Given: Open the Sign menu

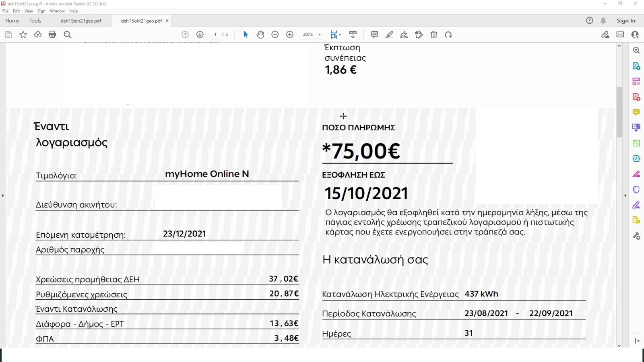Looking at the screenshot, I should click(x=41, y=11).
